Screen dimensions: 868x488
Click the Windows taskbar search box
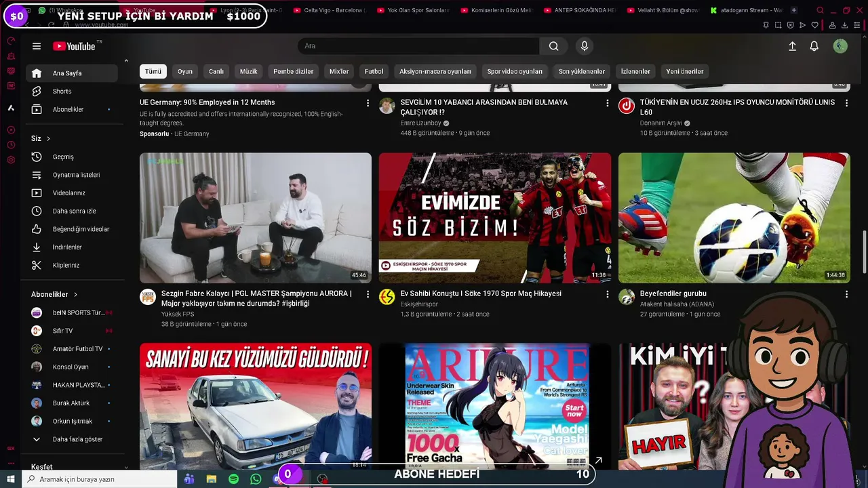point(100,479)
